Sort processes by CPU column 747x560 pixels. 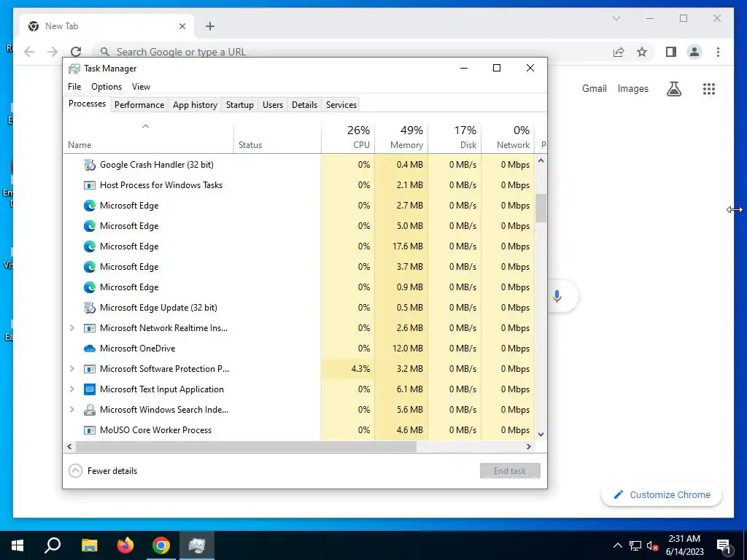point(348,138)
